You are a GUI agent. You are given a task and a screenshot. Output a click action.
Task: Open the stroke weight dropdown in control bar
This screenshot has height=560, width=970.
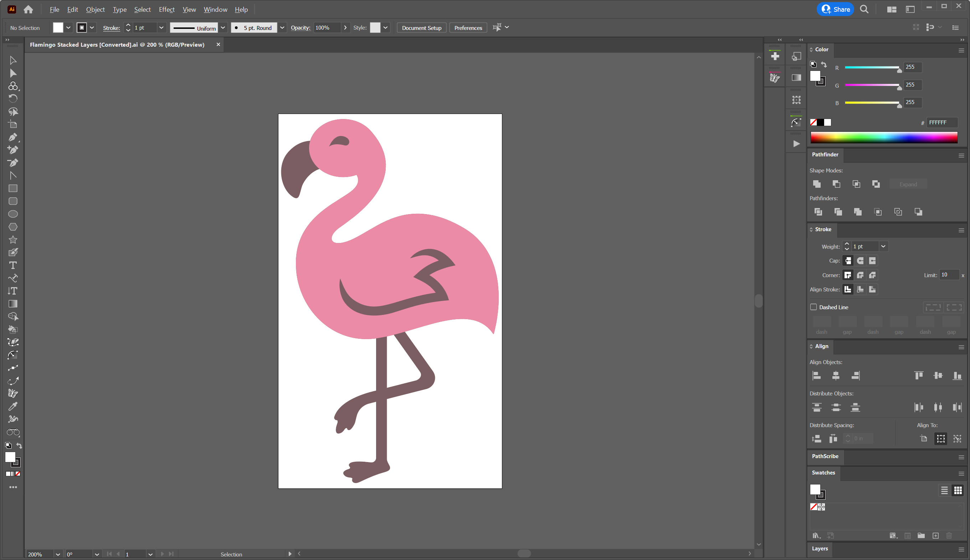tap(161, 28)
